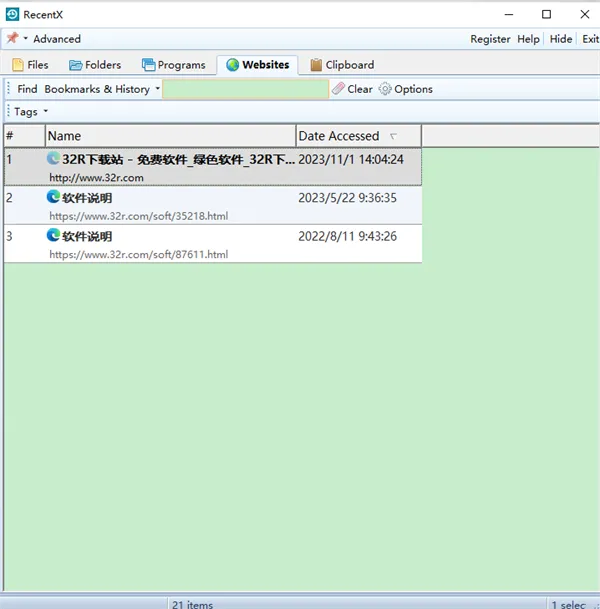
Task: Click the Edge icon of row 3
Action: point(53,235)
